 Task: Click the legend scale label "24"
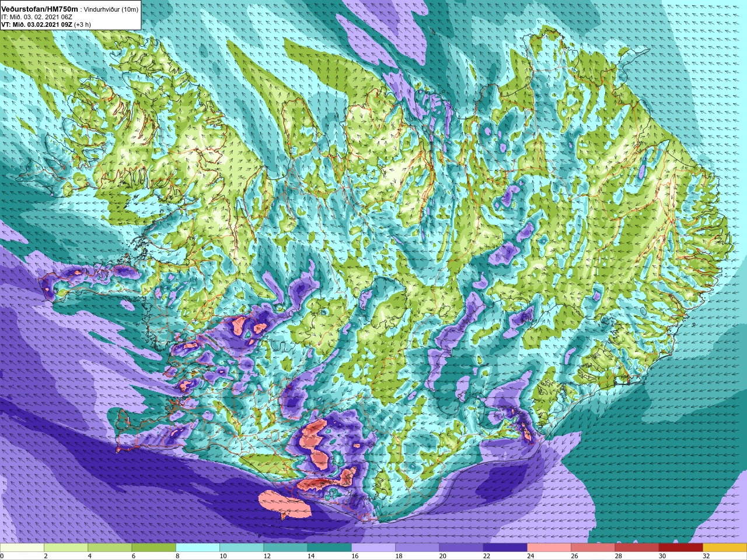click(531, 556)
